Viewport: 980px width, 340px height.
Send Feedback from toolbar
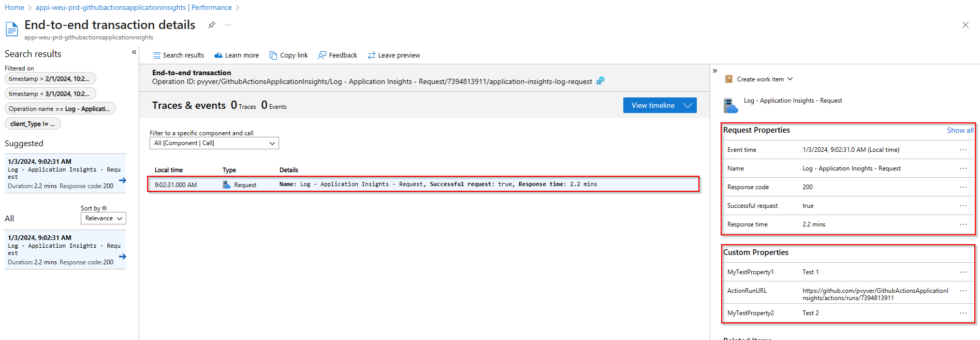tap(338, 55)
